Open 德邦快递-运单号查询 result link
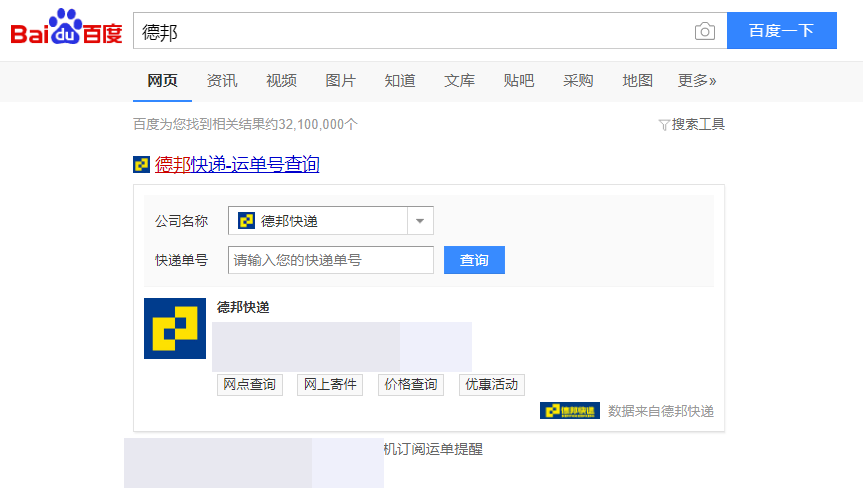Viewport: 863px width, 488px height. pyautogui.click(x=237, y=165)
